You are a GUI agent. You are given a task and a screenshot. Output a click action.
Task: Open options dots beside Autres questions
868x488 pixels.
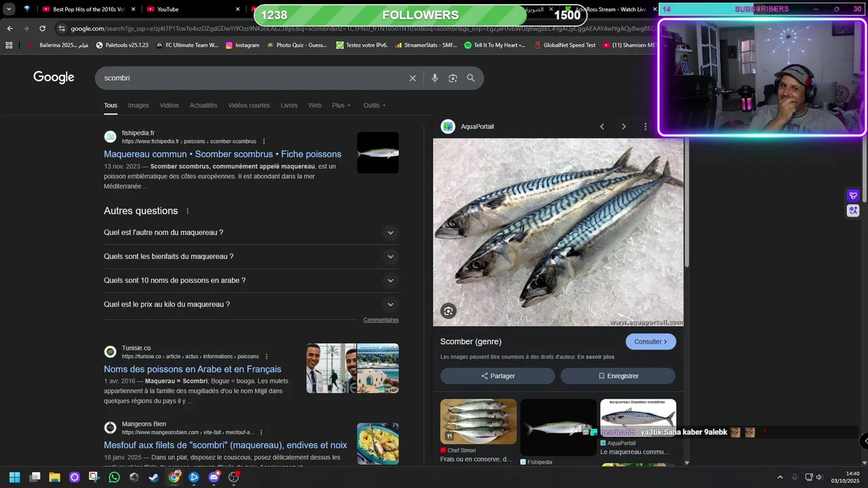pyautogui.click(x=188, y=211)
